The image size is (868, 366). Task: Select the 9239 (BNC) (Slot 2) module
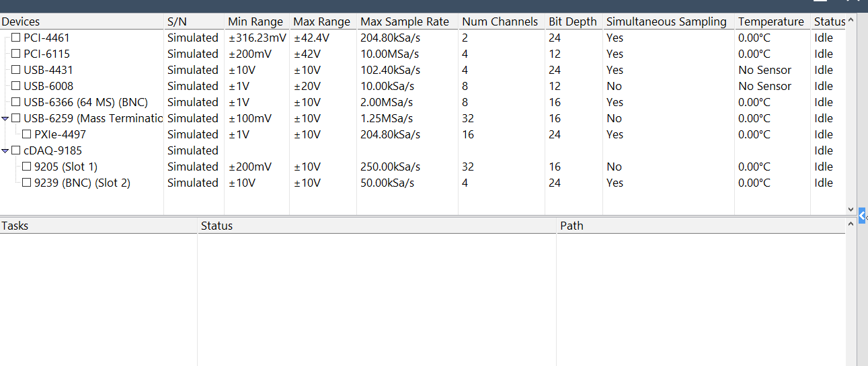pos(82,183)
